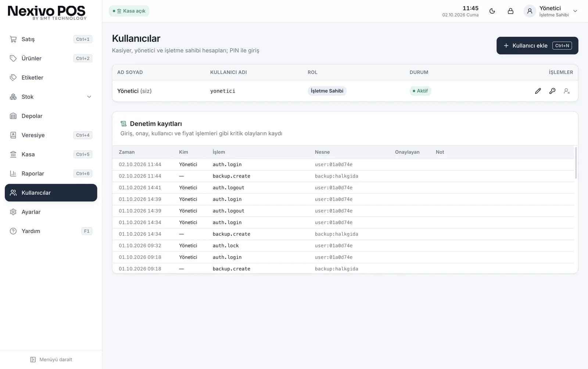Click the AD SOYAD column header
Image resolution: width=588 pixels, height=369 pixels.
coord(130,72)
